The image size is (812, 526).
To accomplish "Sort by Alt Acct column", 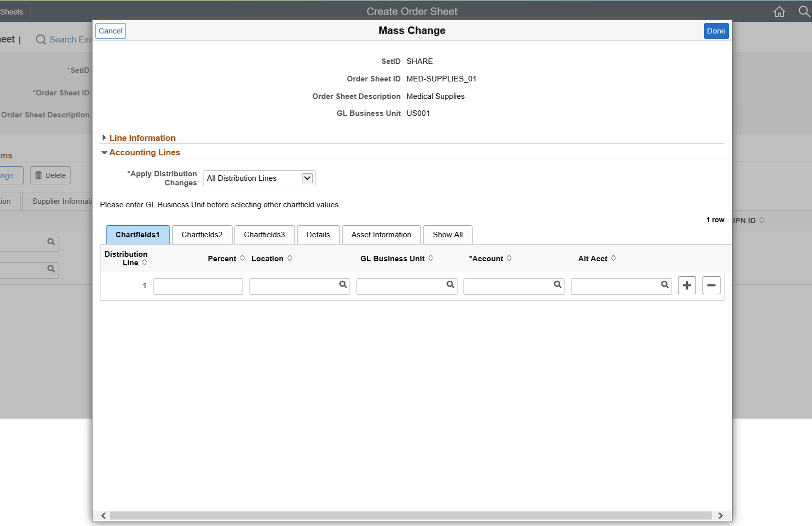I will (613, 258).
